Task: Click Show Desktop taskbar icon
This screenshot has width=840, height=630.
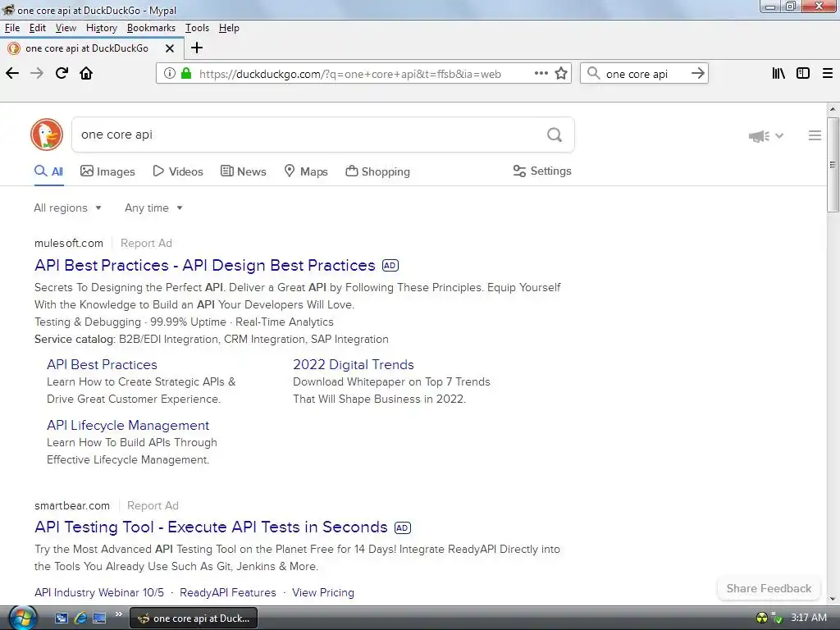Action: click(x=99, y=618)
